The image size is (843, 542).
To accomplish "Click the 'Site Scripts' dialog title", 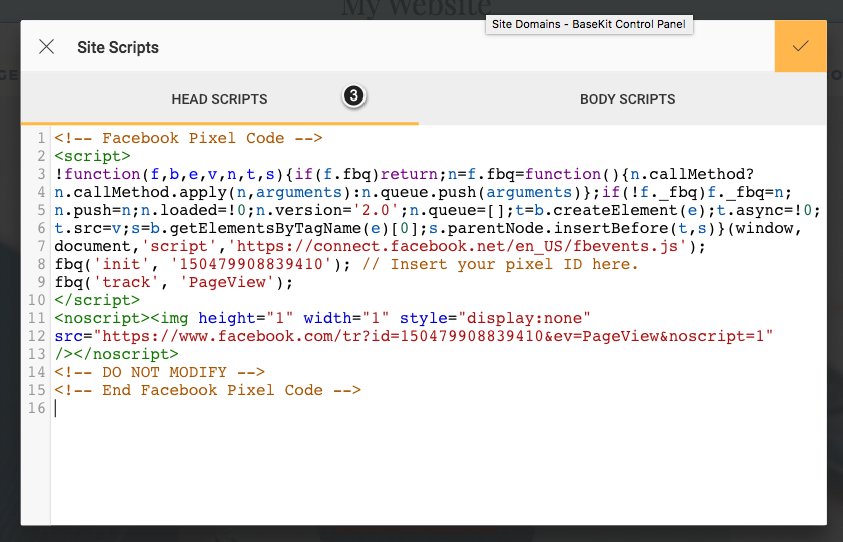I will pyautogui.click(x=118, y=47).
